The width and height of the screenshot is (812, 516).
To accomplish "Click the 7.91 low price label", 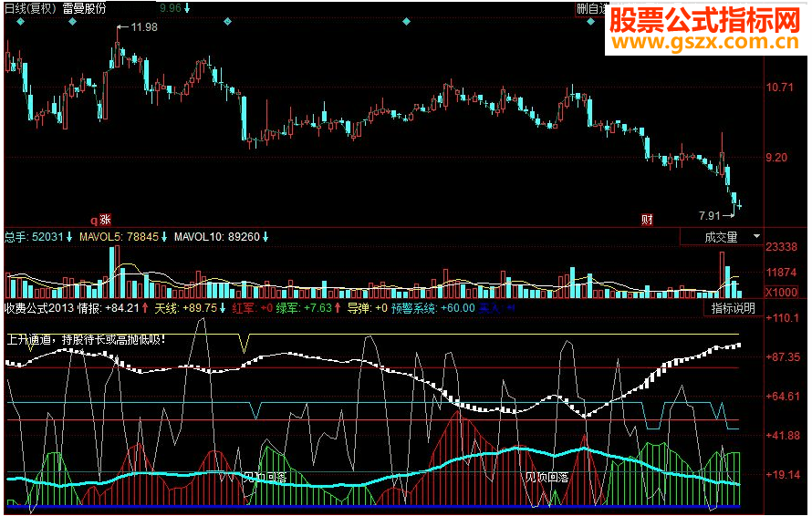I will [x=709, y=216].
